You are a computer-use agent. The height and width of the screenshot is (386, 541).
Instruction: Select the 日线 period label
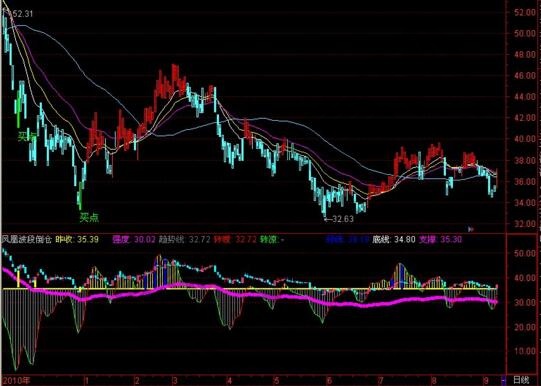pos(521,380)
